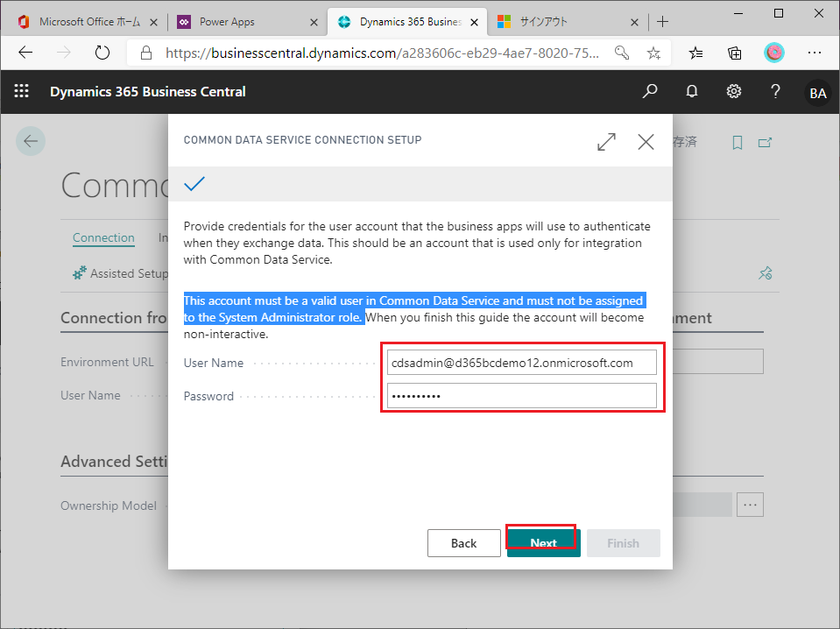840x629 pixels.
Task: Click the round back arrow on the page
Action: tap(31, 141)
